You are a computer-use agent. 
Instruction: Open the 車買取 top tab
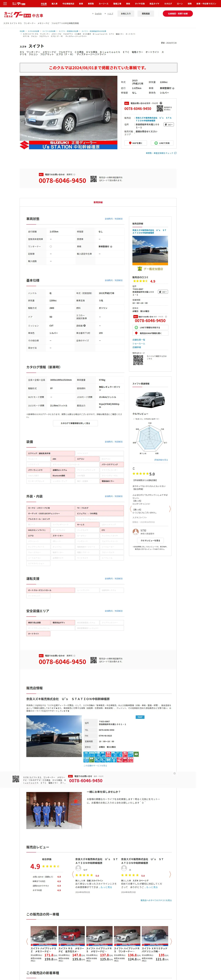click(91, 3)
